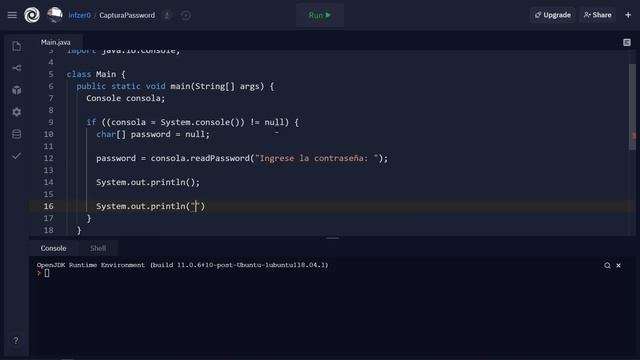This screenshot has width=640, height=360.
Task: Open the infzer0 user link
Action: pyautogui.click(x=79, y=15)
